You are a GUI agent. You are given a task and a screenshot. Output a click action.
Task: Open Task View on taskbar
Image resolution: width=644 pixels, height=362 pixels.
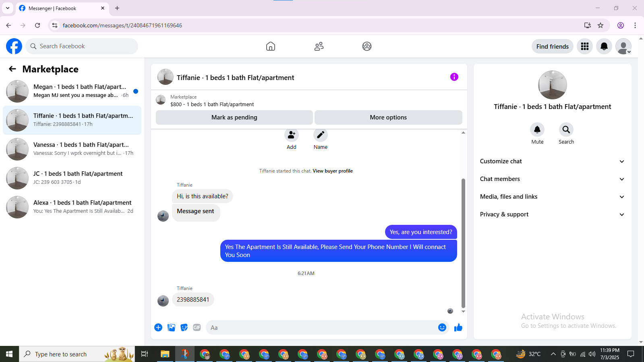145,354
